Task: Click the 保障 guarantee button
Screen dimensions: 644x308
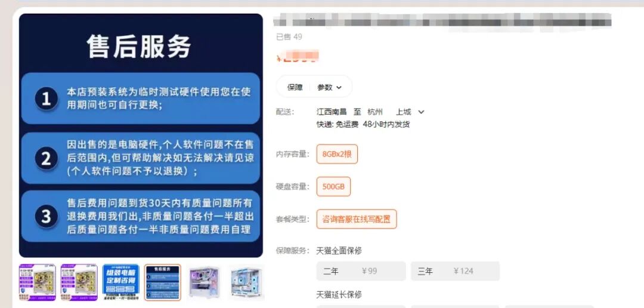Action: point(295,87)
